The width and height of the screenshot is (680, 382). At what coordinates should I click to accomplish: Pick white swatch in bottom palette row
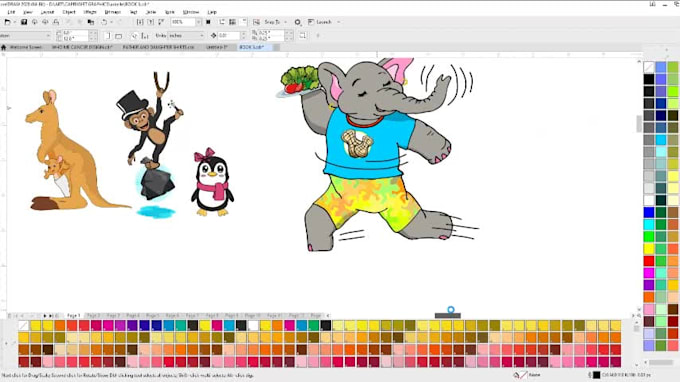click(253, 325)
